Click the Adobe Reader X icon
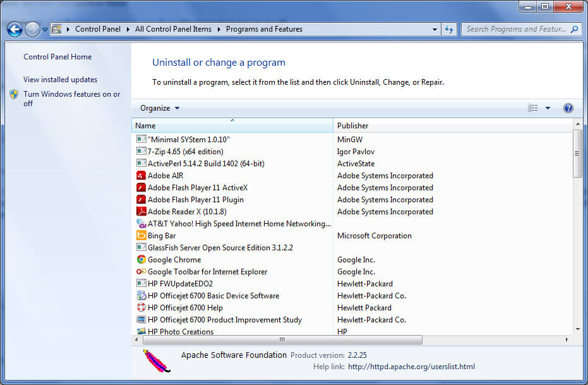The width and height of the screenshot is (588, 385). point(141,211)
